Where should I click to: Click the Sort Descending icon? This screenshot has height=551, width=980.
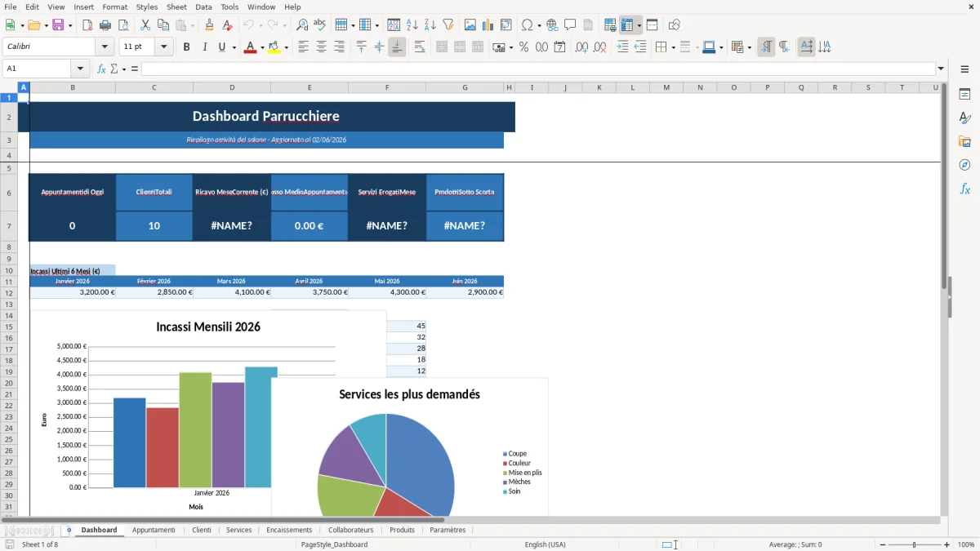pyautogui.click(x=430, y=25)
